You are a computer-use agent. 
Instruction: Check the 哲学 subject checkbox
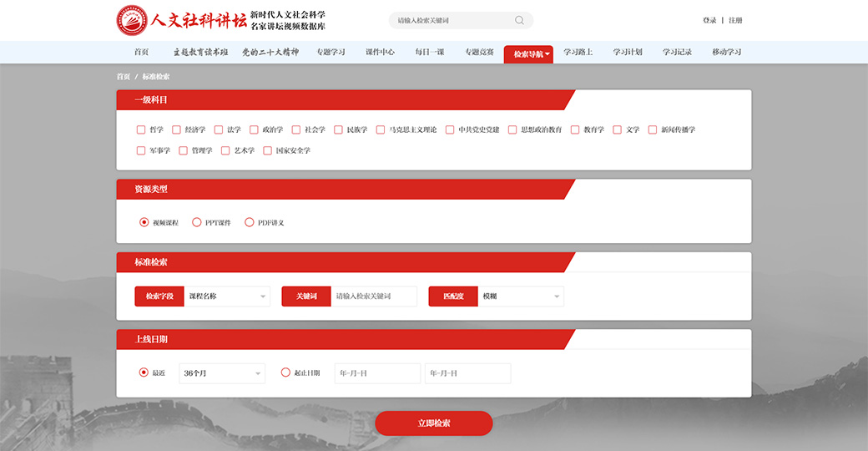[141, 129]
